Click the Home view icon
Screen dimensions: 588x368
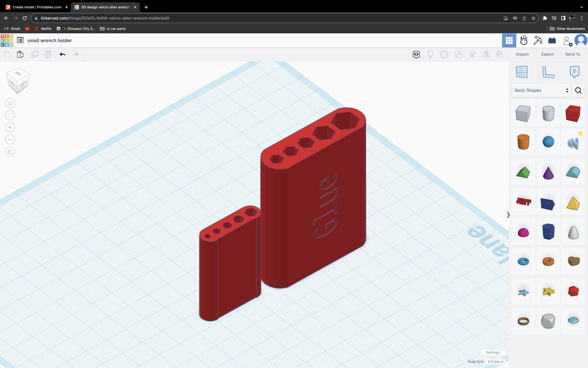point(10,103)
